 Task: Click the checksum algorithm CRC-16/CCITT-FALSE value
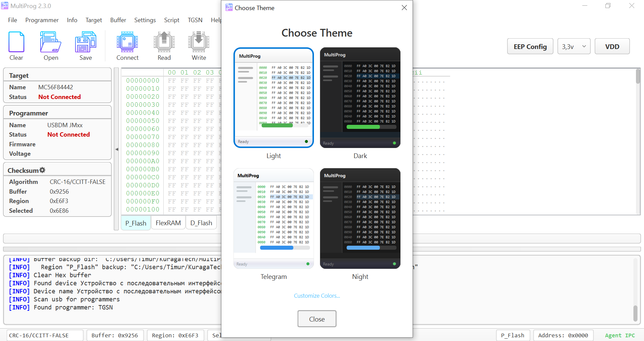[78, 182]
